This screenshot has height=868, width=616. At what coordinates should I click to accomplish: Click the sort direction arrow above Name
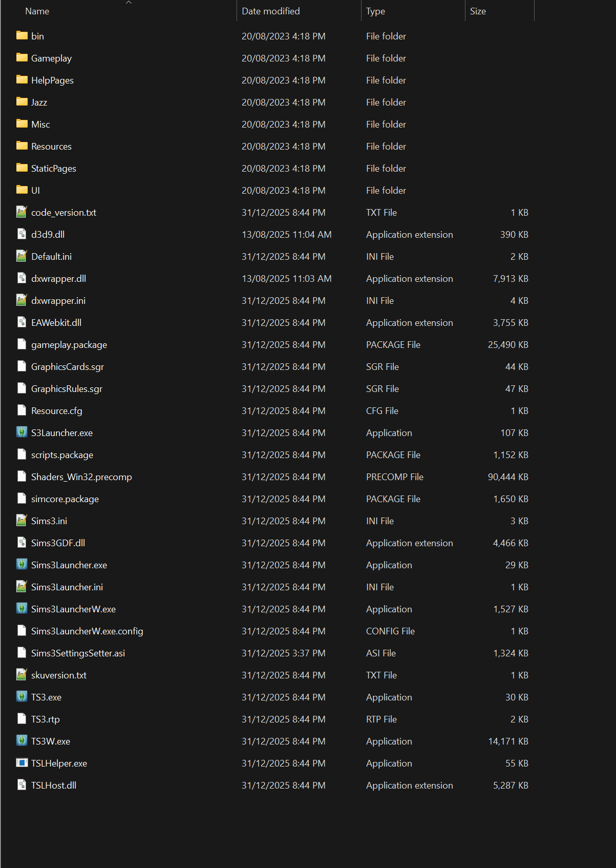129,3
